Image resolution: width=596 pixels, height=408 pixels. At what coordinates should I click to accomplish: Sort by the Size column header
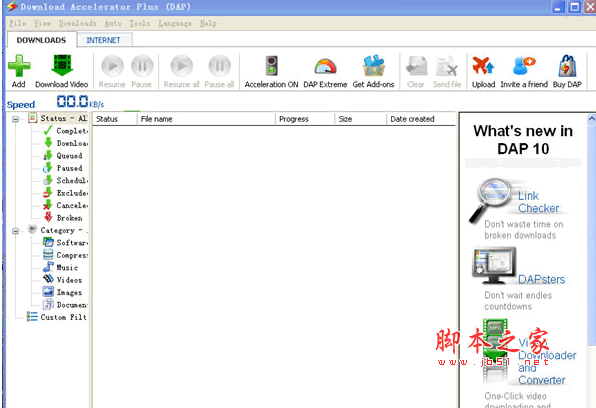coord(360,119)
